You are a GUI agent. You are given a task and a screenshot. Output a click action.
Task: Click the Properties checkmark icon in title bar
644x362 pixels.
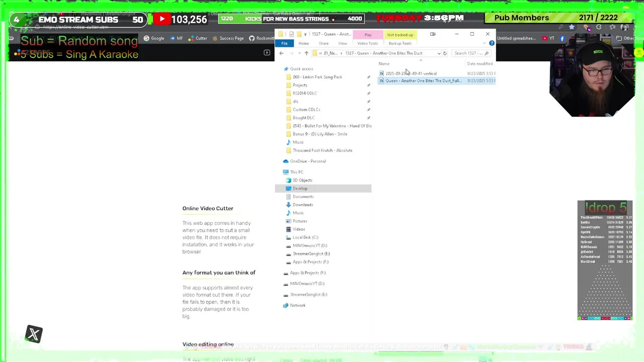tap(291, 34)
